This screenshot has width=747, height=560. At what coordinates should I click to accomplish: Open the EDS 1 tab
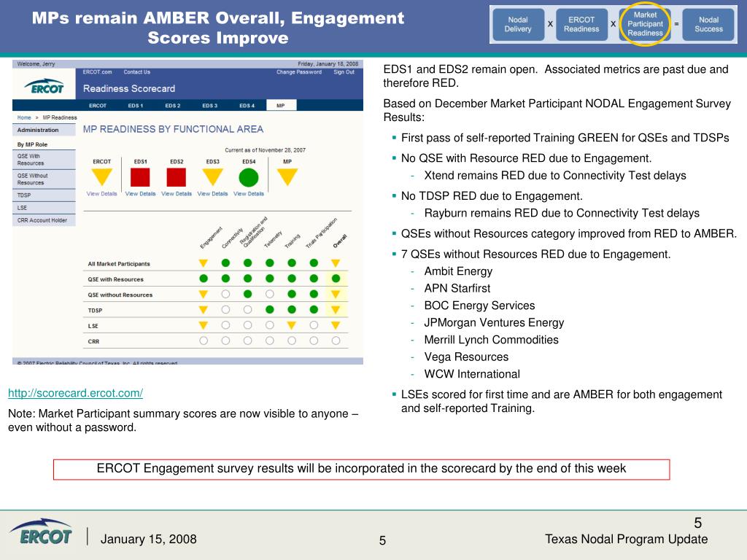[135, 105]
